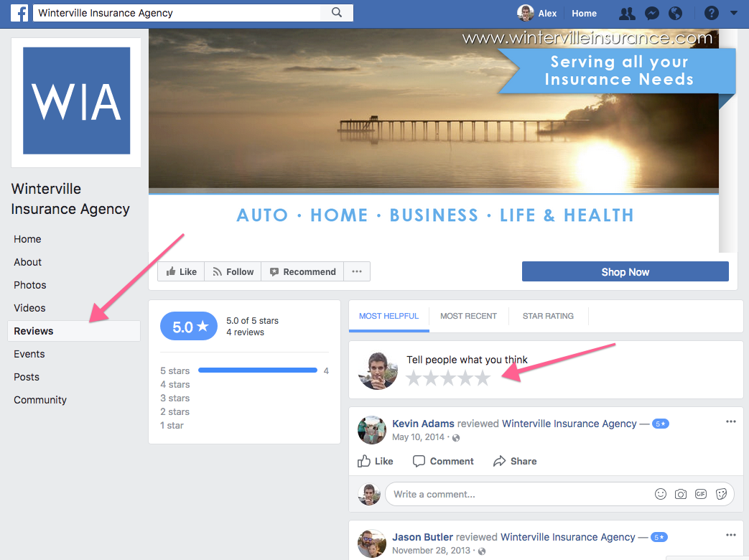Open the emoji picker in the comment box
749x560 pixels.
[x=661, y=494]
